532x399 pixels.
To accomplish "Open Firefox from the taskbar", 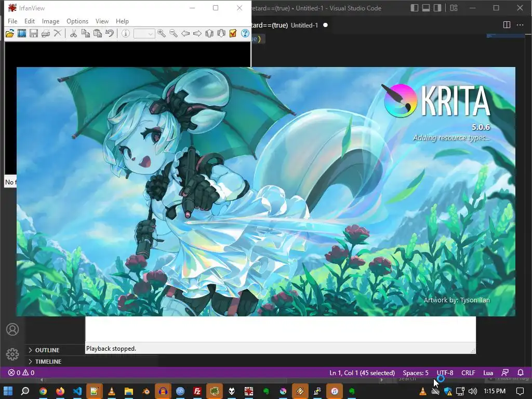I will tap(60, 391).
